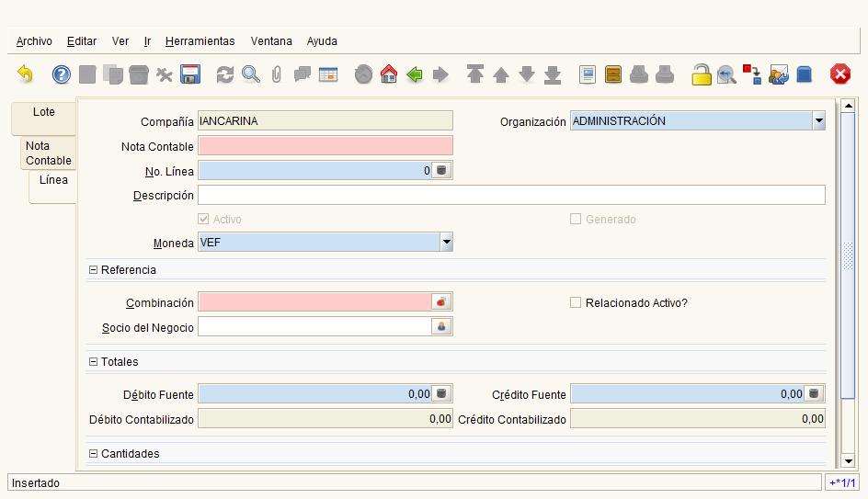The height and width of the screenshot is (499, 868).
Task: Click the yellow padlock icon
Action: (x=702, y=74)
